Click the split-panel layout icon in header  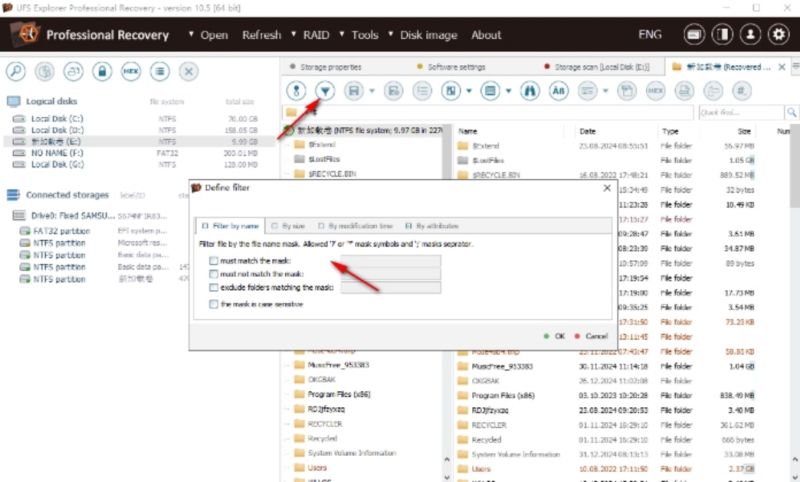click(x=722, y=35)
